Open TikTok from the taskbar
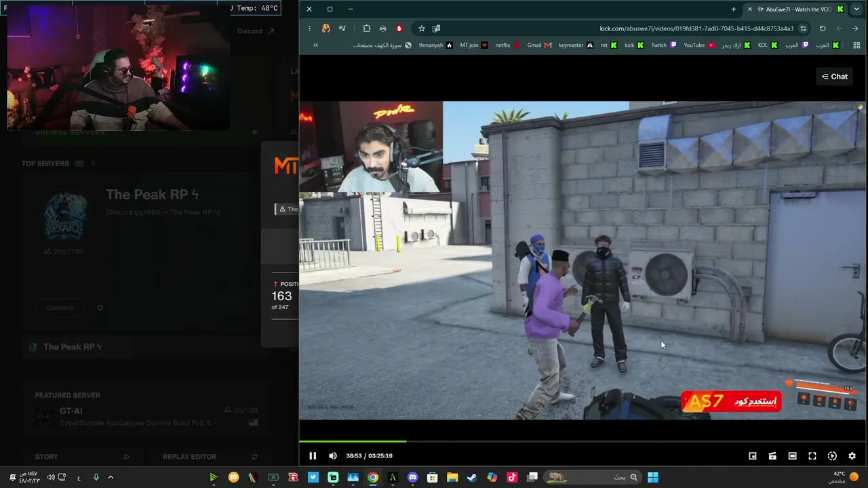The height and width of the screenshot is (488, 868). click(x=512, y=477)
